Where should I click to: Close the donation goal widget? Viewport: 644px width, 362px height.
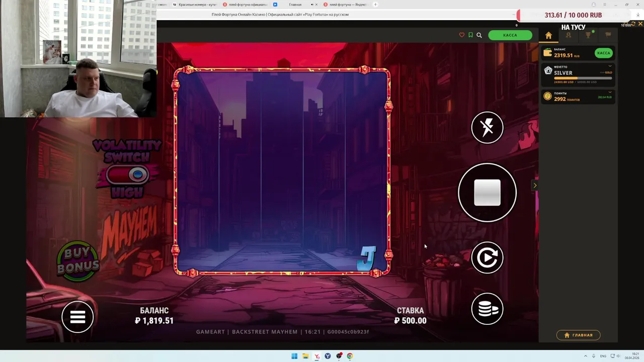[640, 24]
